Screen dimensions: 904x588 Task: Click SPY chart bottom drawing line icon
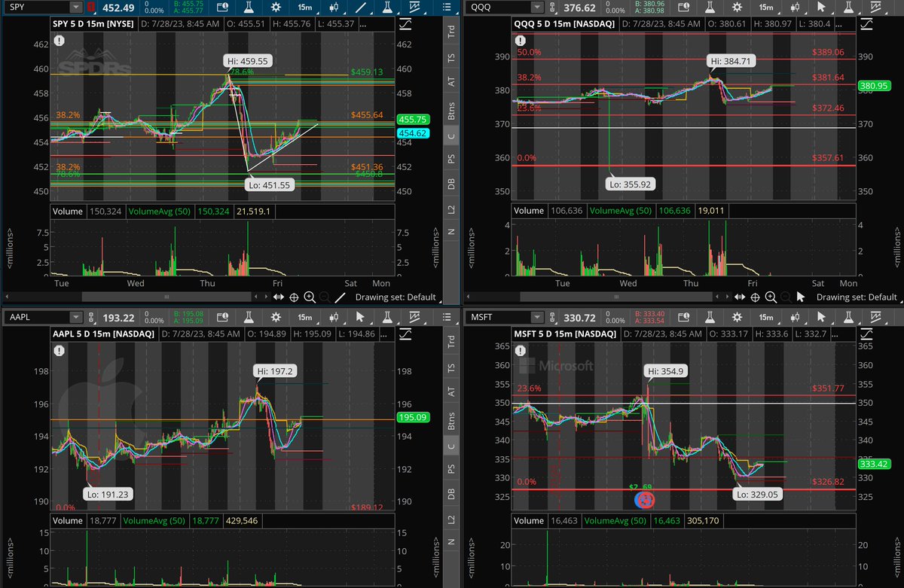point(340,297)
